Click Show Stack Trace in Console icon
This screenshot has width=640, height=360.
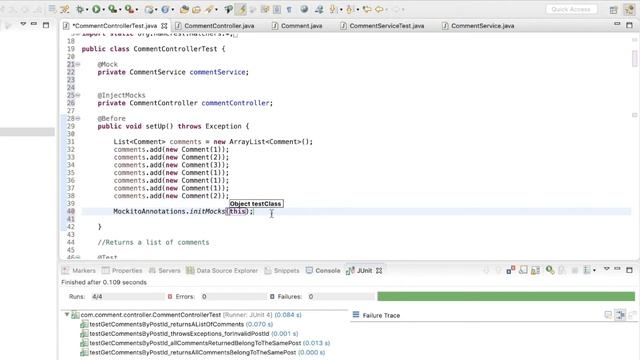coord(608,315)
